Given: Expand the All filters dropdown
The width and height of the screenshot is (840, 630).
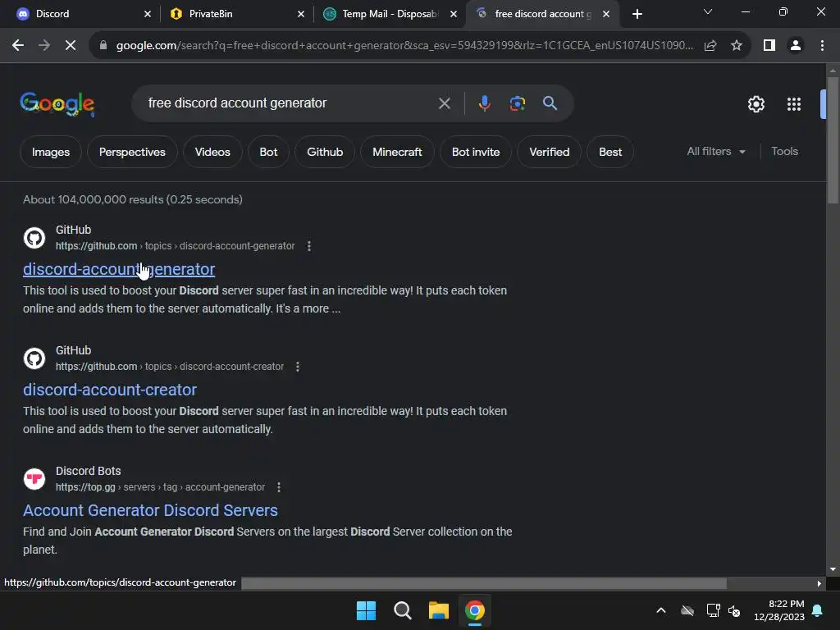Looking at the screenshot, I should 716,152.
